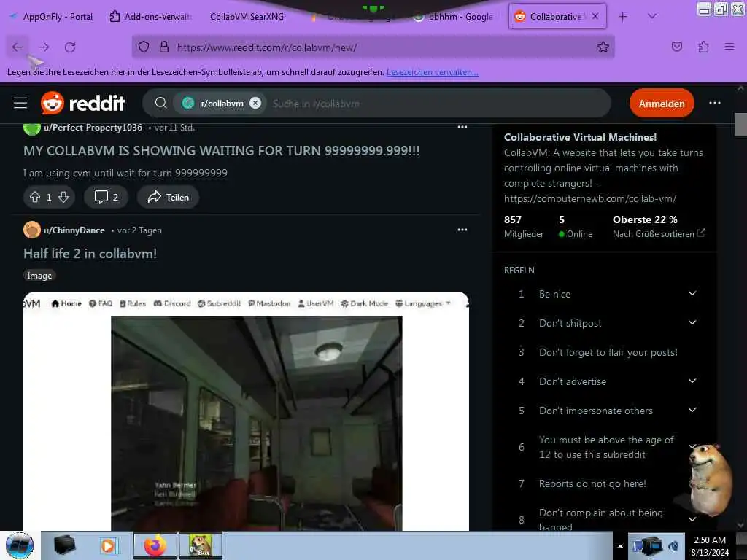Click rule 3 Don't forget to flair your posts

click(x=608, y=352)
